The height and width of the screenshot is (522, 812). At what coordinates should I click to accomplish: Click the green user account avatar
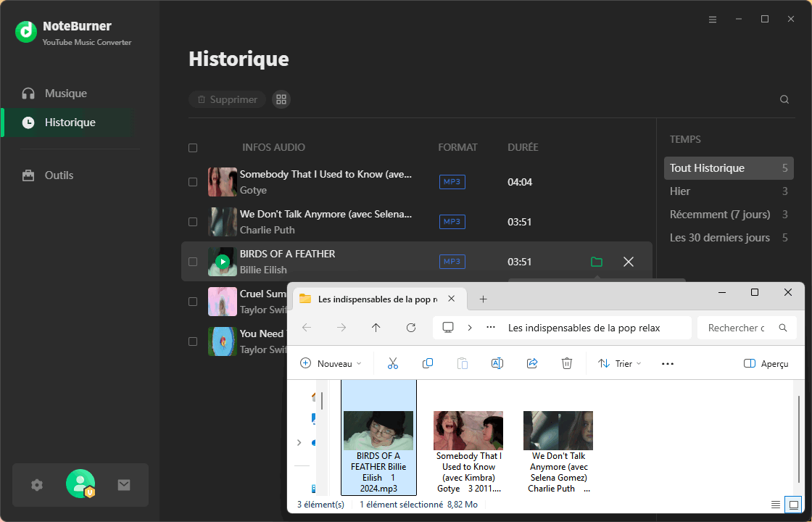(80, 484)
